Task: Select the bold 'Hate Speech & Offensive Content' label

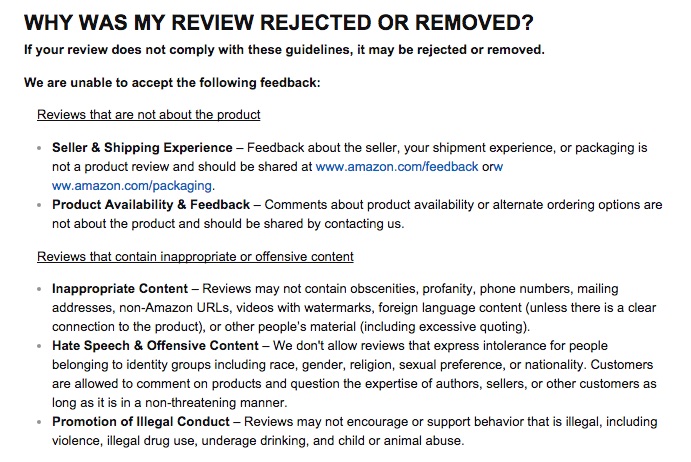Action: (155, 346)
